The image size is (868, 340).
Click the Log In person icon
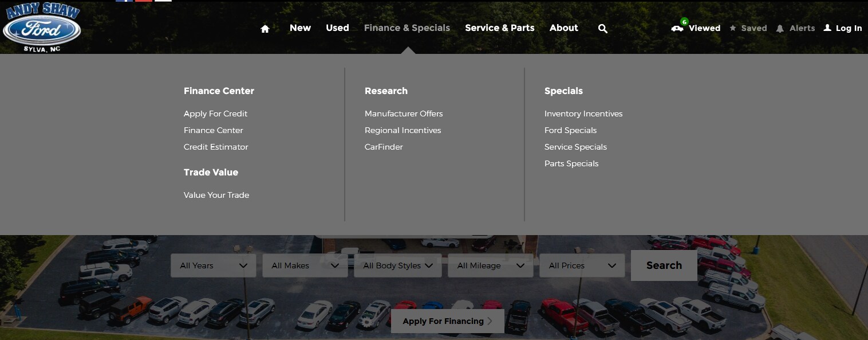pyautogui.click(x=827, y=28)
